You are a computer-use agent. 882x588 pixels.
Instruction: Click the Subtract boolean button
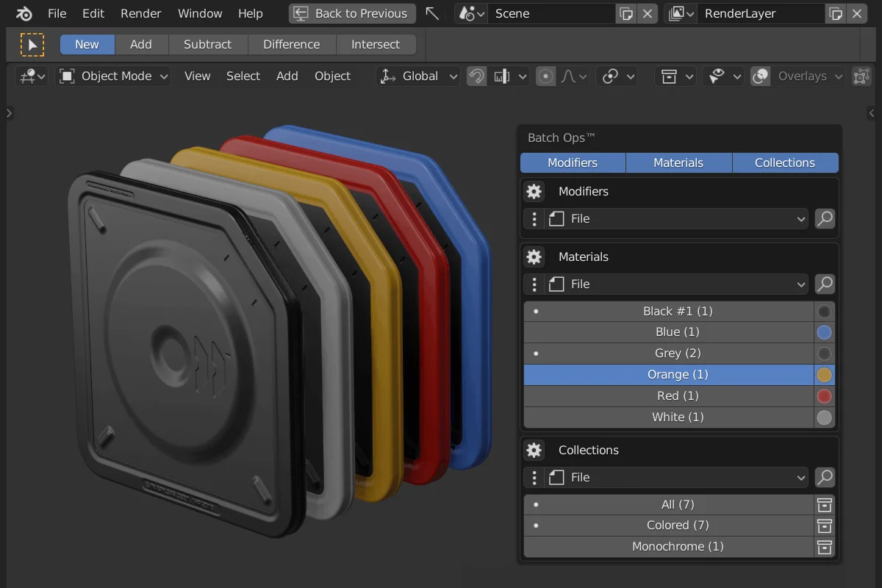(208, 44)
